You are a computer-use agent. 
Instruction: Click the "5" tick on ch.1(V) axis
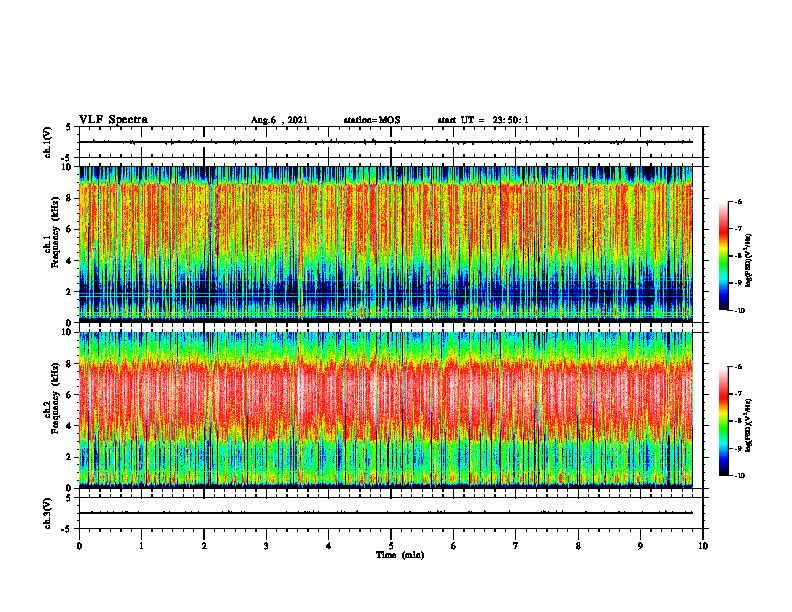[68, 128]
